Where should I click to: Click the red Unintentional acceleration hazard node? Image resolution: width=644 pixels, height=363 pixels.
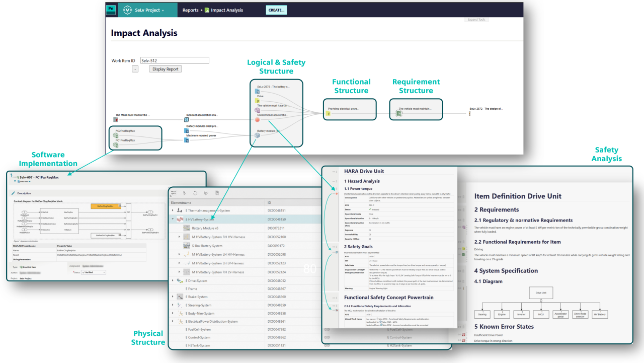pos(258,120)
